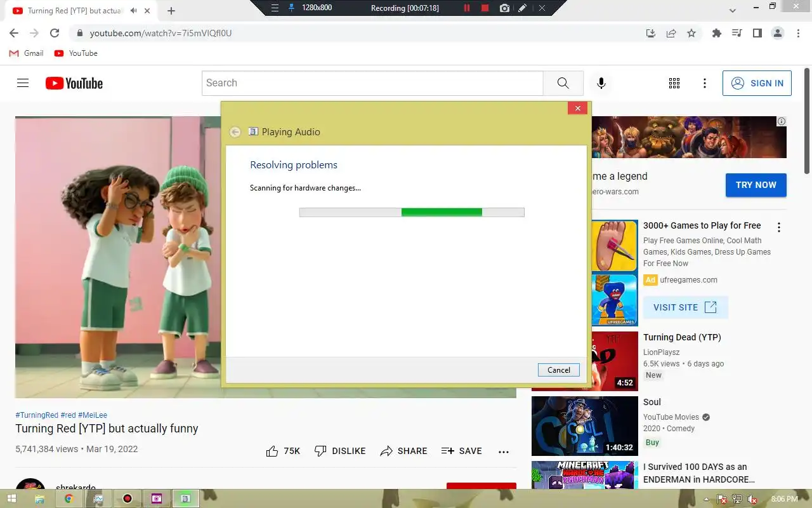This screenshot has width=812, height=508.
Task: Click the troubleshooter back arrow
Action: coord(235,132)
